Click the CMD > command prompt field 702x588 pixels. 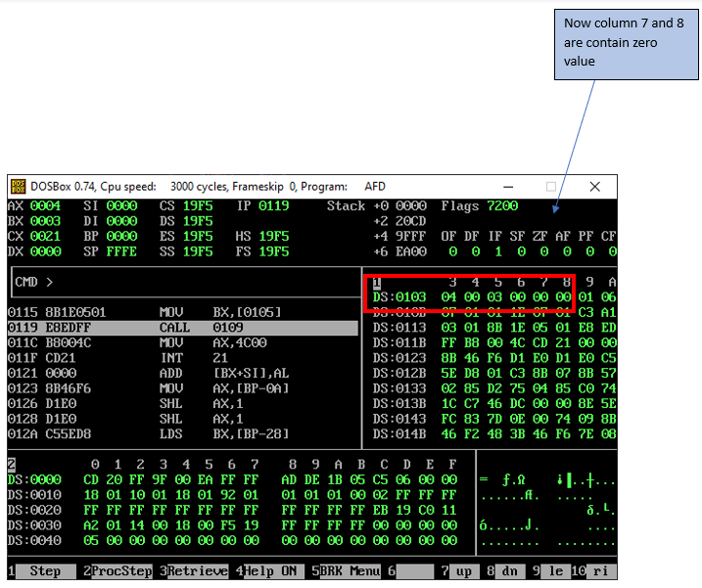click(x=186, y=283)
